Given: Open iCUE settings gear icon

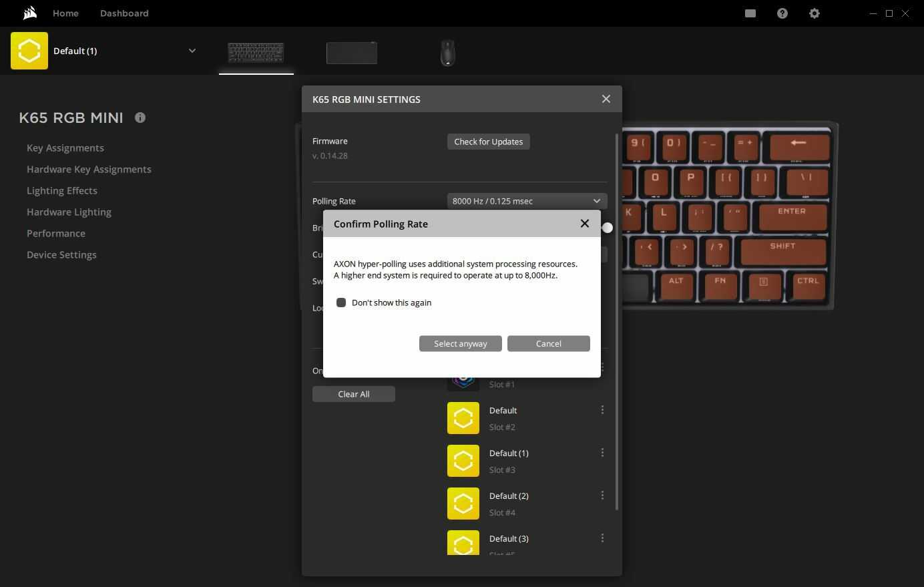Looking at the screenshot, I should 814,13.
